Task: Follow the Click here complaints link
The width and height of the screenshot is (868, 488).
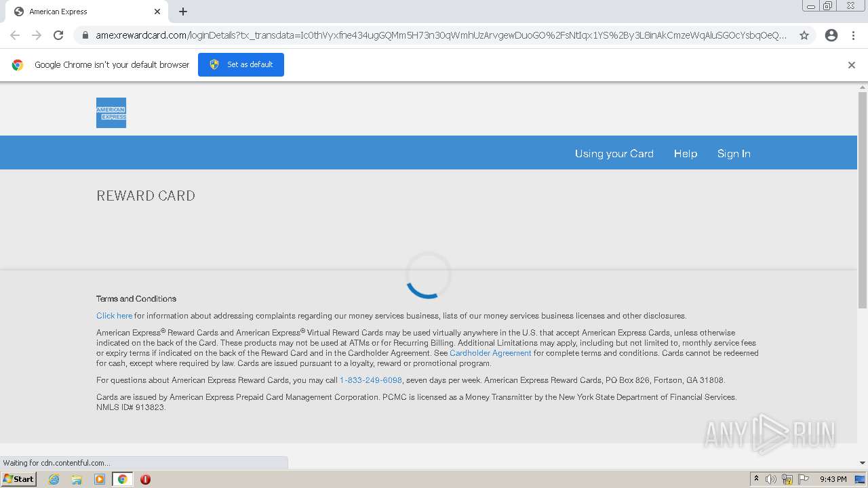Action: [x=114, y=316]
